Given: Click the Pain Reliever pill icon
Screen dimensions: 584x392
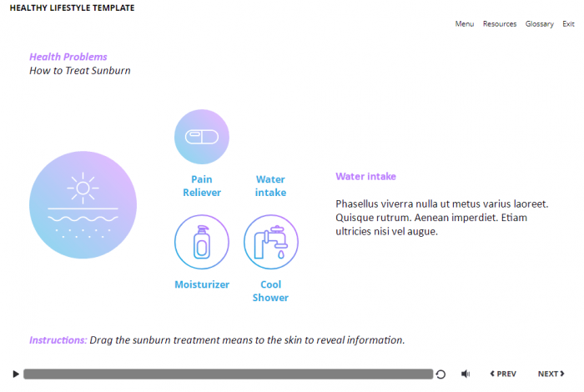Looking at the screenshot, I should point(201,137).
